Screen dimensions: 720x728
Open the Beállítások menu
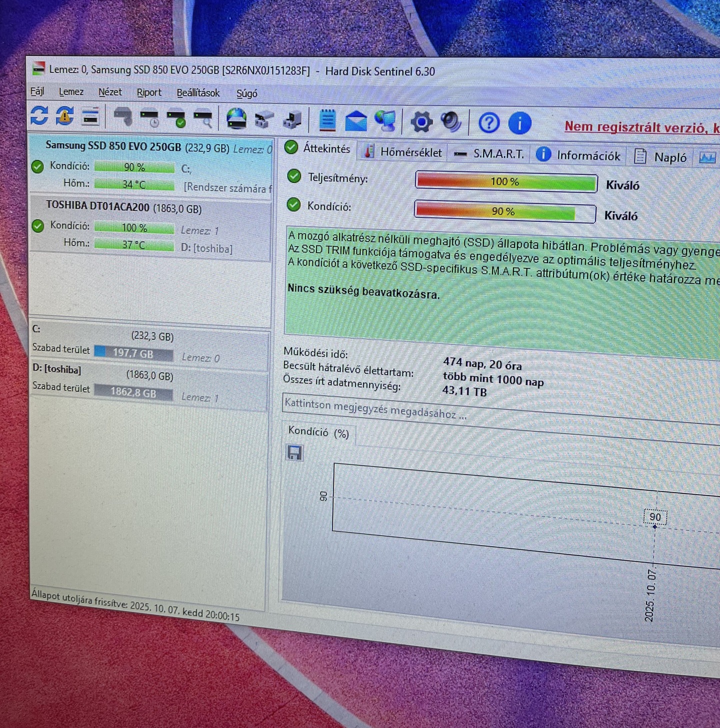[x=198, y=93]
